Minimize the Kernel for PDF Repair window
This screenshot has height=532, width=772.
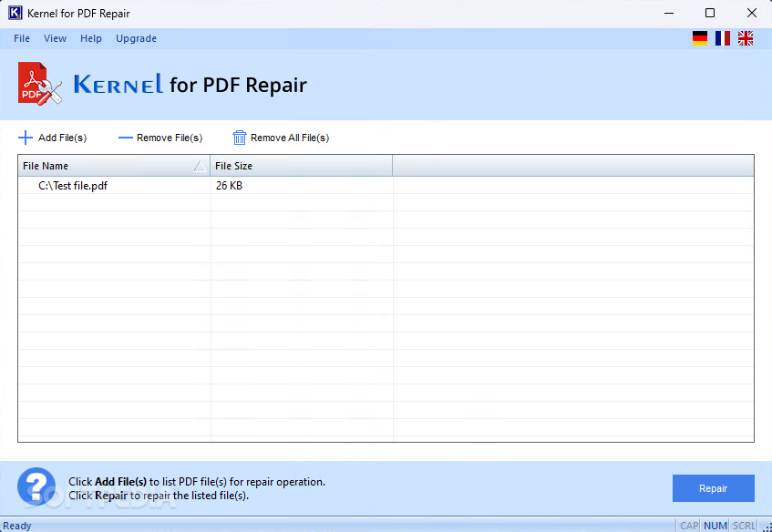[669, 14]
